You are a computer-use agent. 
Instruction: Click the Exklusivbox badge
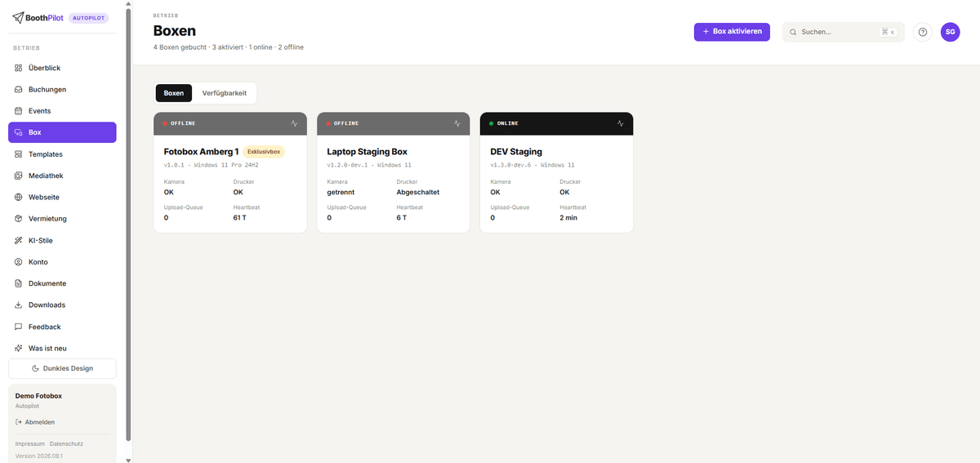pyautogui.click(x=264, y=152)
